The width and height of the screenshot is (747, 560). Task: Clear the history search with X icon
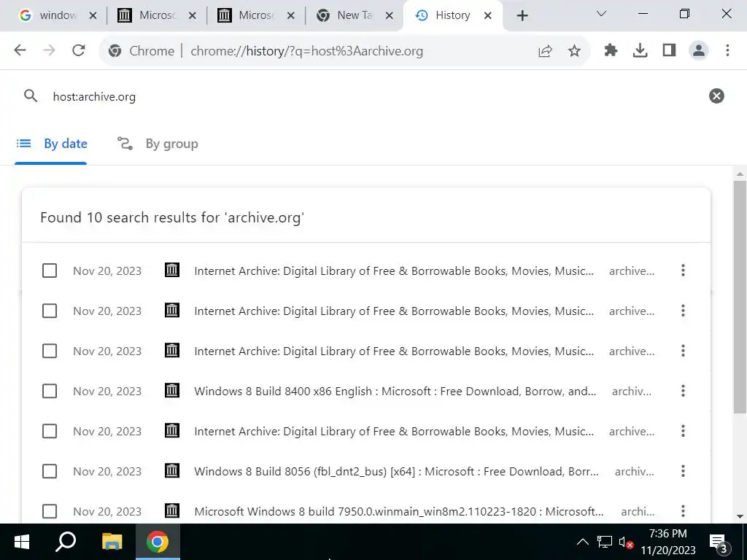click(716, 96)
